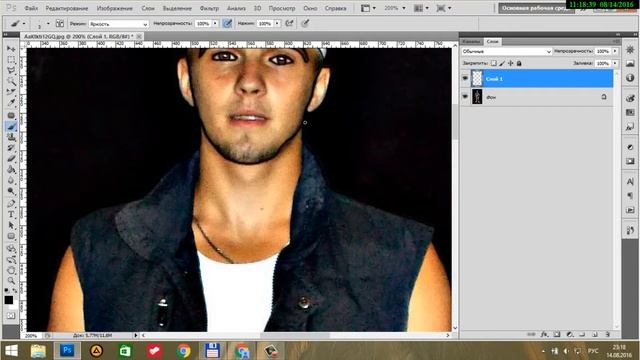Select the Crop tool
The height and width of the screenshot is (360, 640).
[x=11, y=93]
